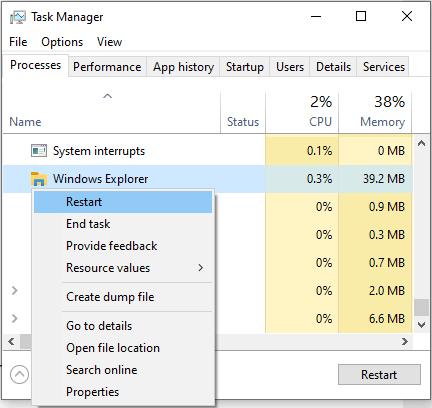
Task: Click the System interrupts process icon
Action: point(39,151)
